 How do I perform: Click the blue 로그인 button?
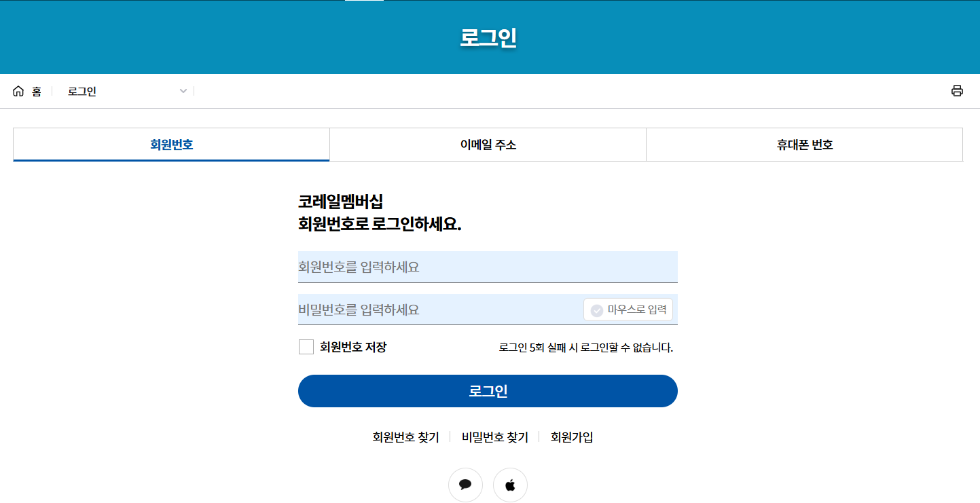488,391
